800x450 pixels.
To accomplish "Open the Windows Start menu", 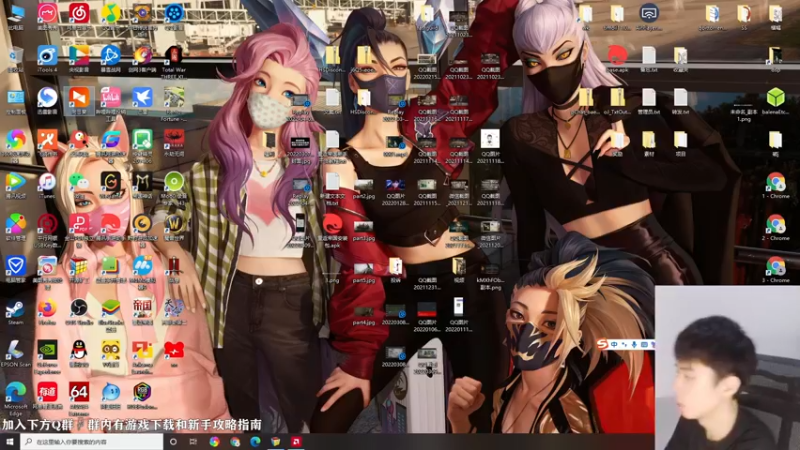I will pos(10,442).
